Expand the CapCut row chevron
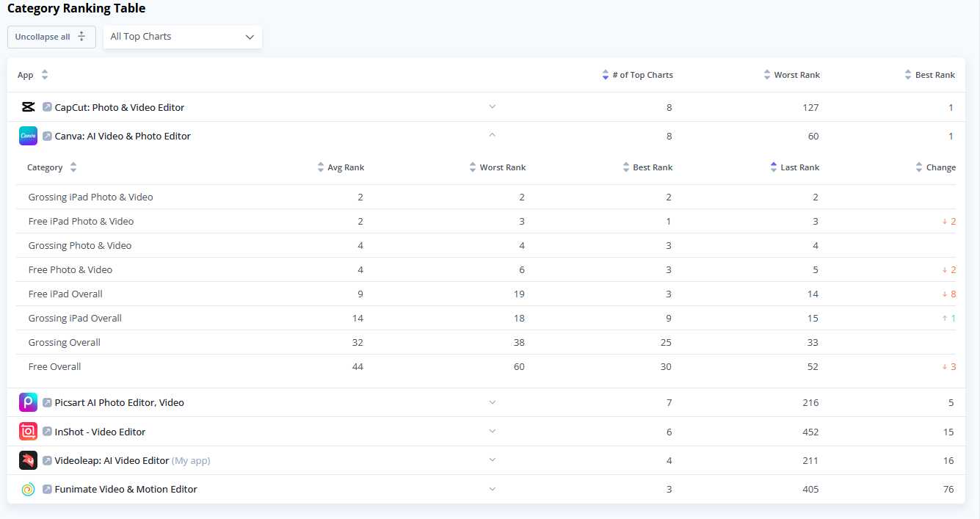This screenshot has width=980, height=519. pos(493,106)
